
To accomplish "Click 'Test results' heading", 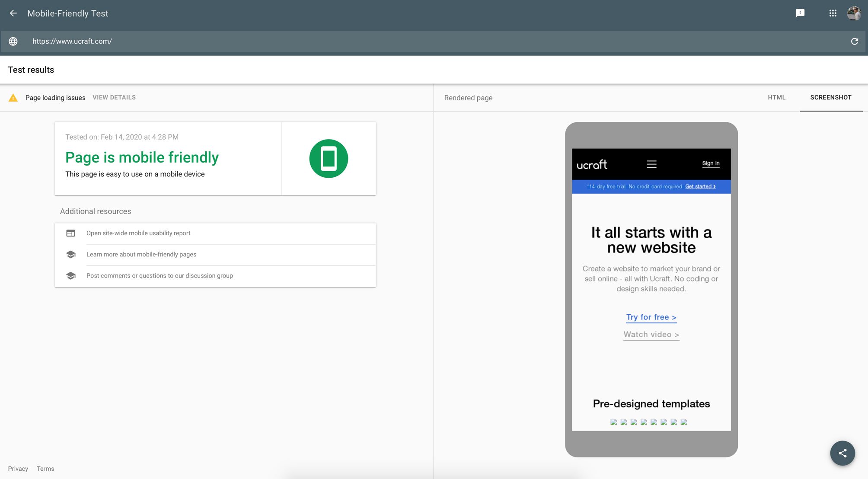I will 31,70.
